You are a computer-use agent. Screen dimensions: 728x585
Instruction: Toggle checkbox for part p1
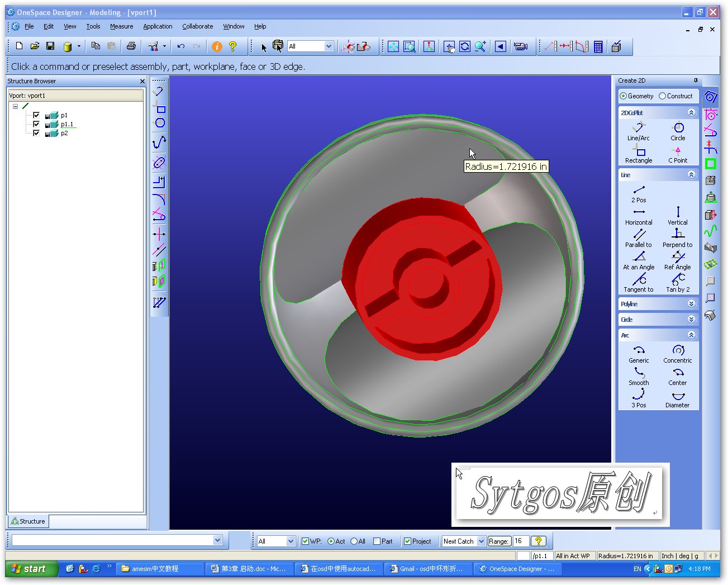click(x=36, y=115)
